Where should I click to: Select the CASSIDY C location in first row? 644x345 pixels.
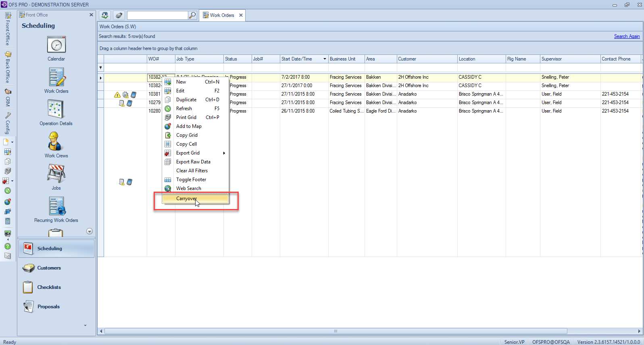click(481, 77)
